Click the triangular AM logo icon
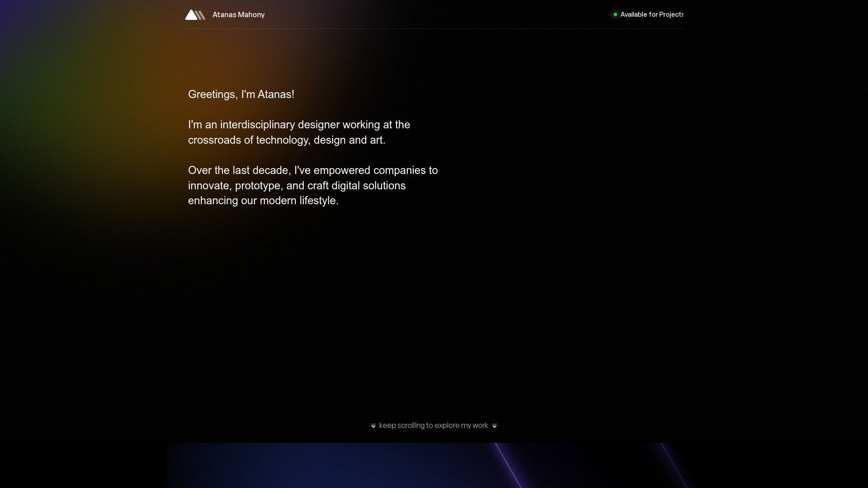Image resolution: width=868 pixels, height=488 pixels. [195, 15]
